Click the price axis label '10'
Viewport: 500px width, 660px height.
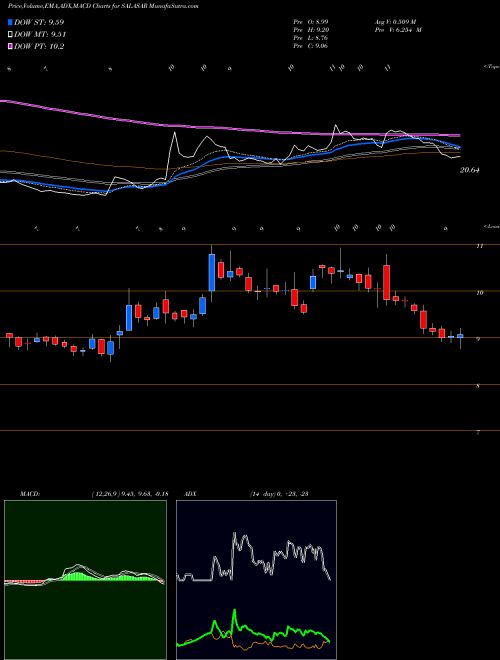click(x=479, y=293)
